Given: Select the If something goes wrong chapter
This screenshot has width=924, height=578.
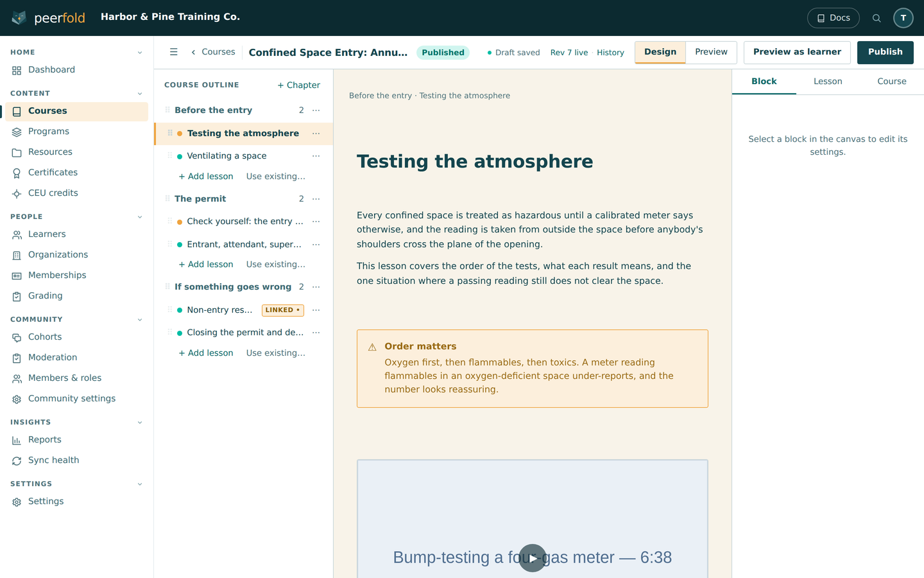Looking at the screenshot, I should [x=233, y=287].
